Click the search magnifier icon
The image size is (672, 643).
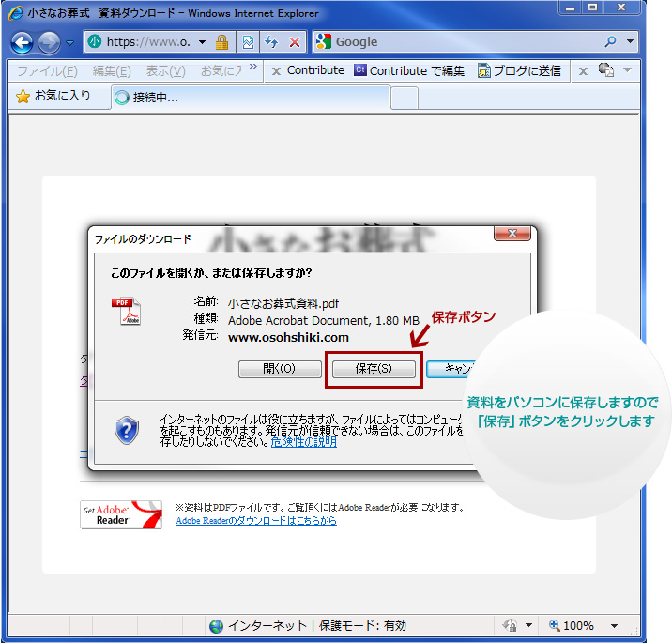coord(610,41)
